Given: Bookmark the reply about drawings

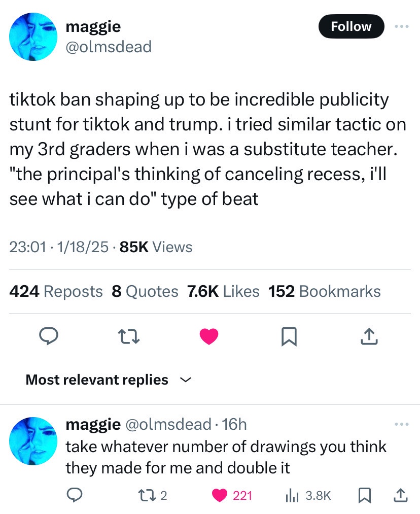Looking at the screenshot, I should click(364, 495).
